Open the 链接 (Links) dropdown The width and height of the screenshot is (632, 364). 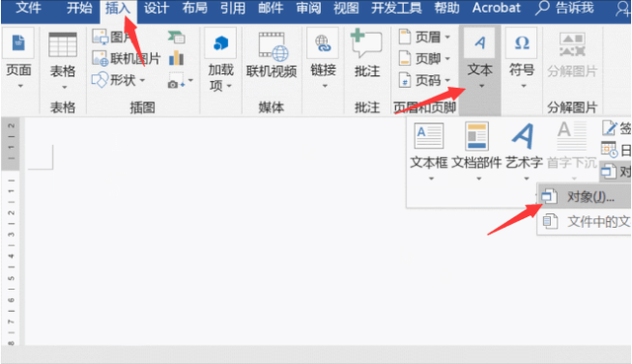(x=323, y=59)
